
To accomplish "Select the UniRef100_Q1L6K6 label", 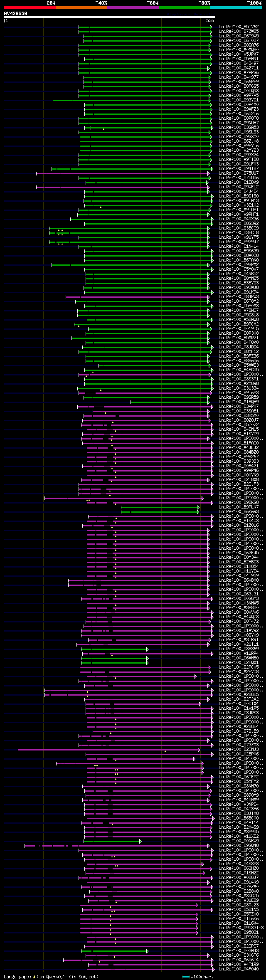I will [239, 919].
